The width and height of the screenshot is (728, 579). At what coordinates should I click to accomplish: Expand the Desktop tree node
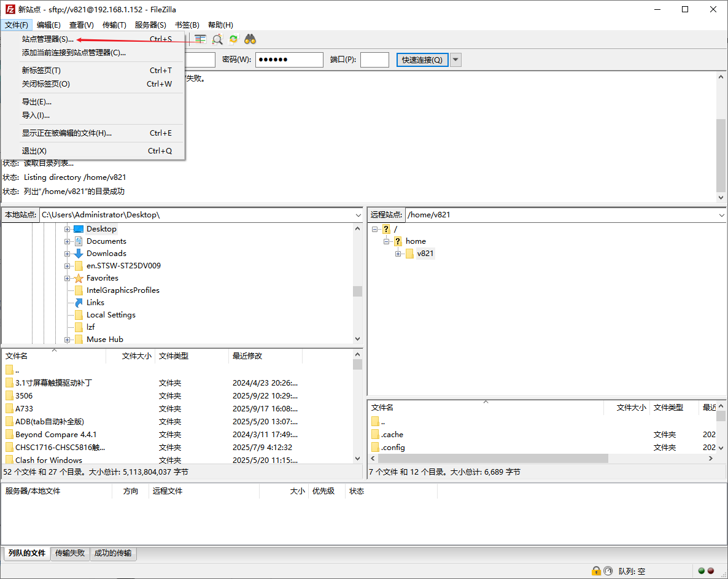click(x=68, y=230)
